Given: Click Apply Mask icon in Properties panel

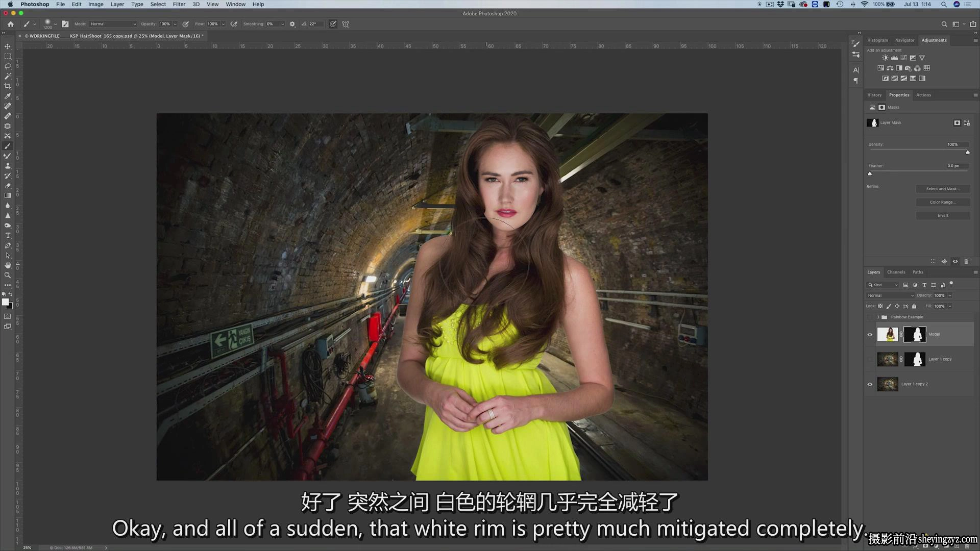Looking at the screenshot, I should [944, 261].
